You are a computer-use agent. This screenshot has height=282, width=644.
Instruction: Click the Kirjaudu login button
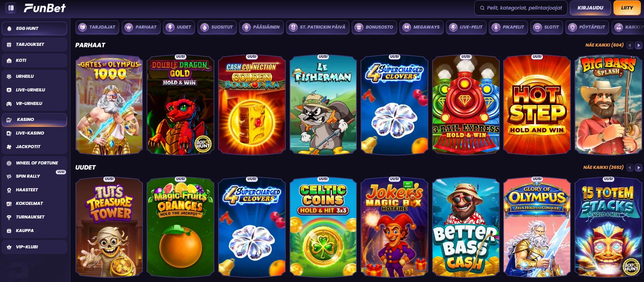click(x=590, y=8)
